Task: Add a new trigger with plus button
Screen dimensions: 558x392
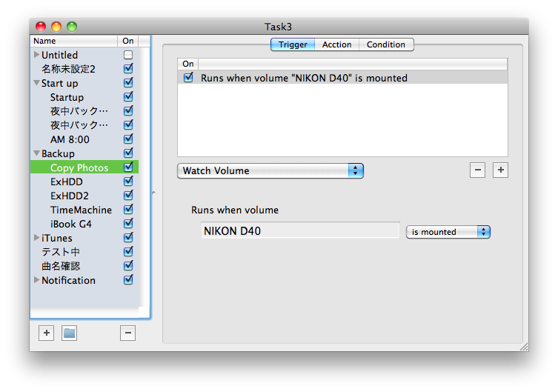Action: click(x=501, y=170)
